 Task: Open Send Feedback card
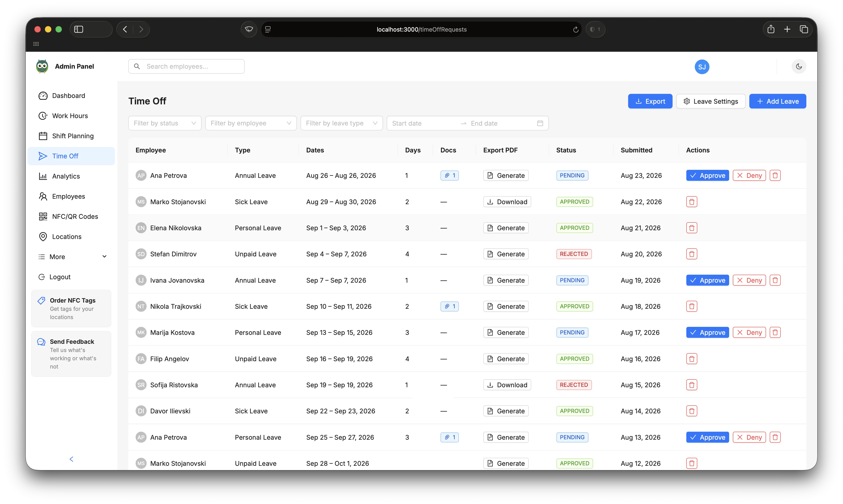tap(71, 354)
